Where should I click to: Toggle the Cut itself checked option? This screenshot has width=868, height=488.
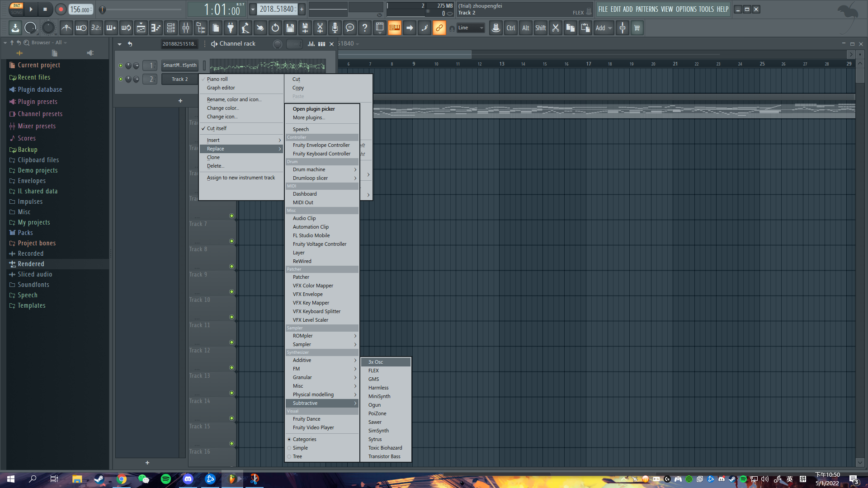[241, 128]
